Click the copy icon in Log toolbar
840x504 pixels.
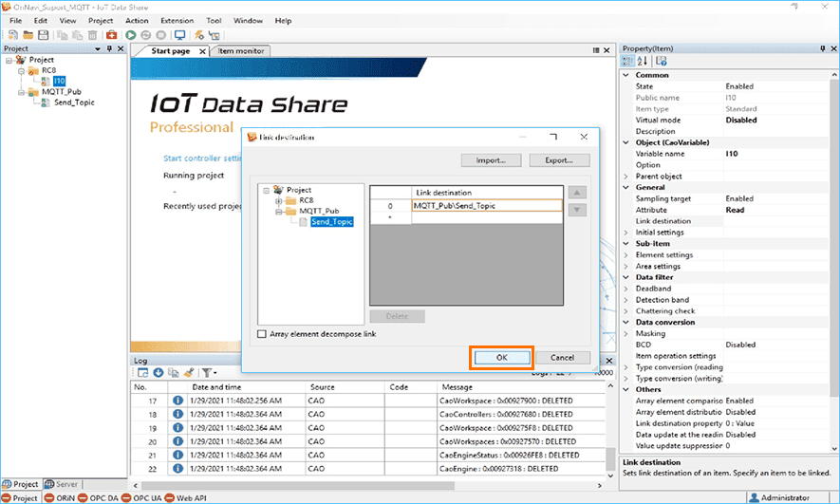173,373
